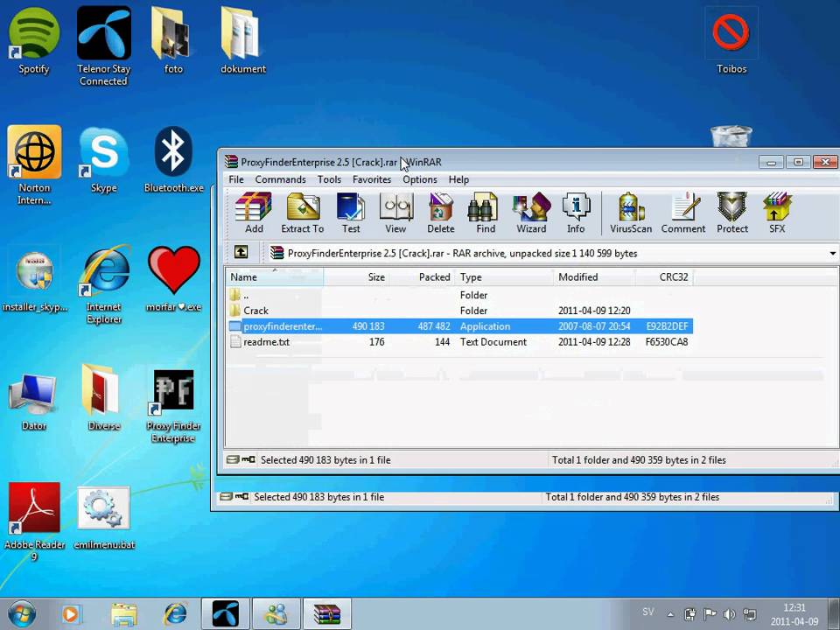Select the readme.txt row
Image resolution: width=840 pixels, height=630 pixels.
tap(459, 342)
